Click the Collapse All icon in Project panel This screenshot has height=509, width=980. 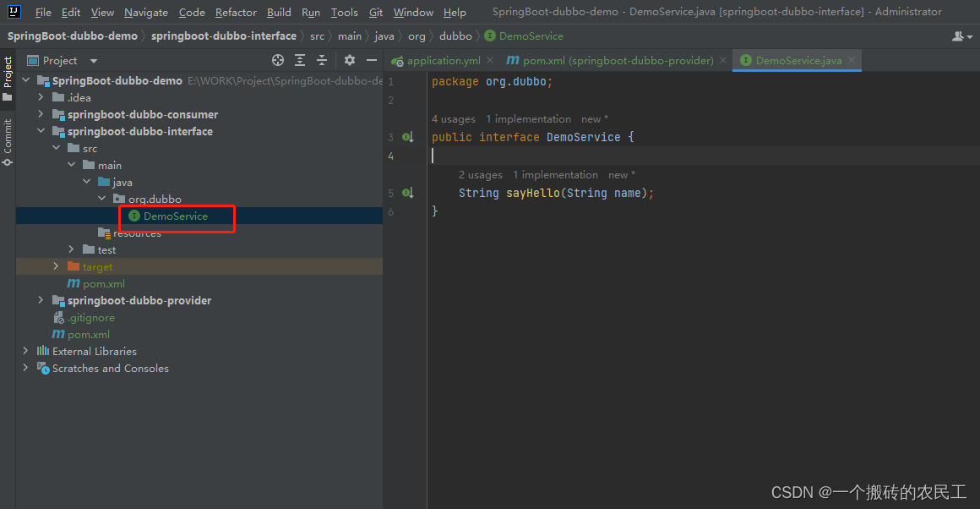[x=322, y=60]
